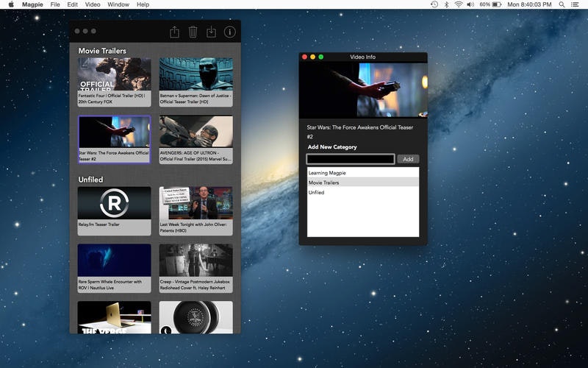Click the Share icon in Magpie toolbar
This screenshot has height=368, width=588.
pos(174,32)
